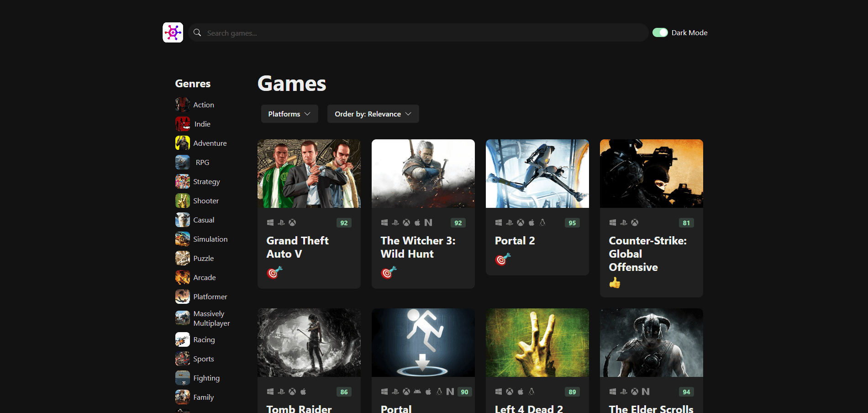The height and width of the screenshot is (413, 868).
Task: Select the Strategy genre
Action: click(206, 181)
